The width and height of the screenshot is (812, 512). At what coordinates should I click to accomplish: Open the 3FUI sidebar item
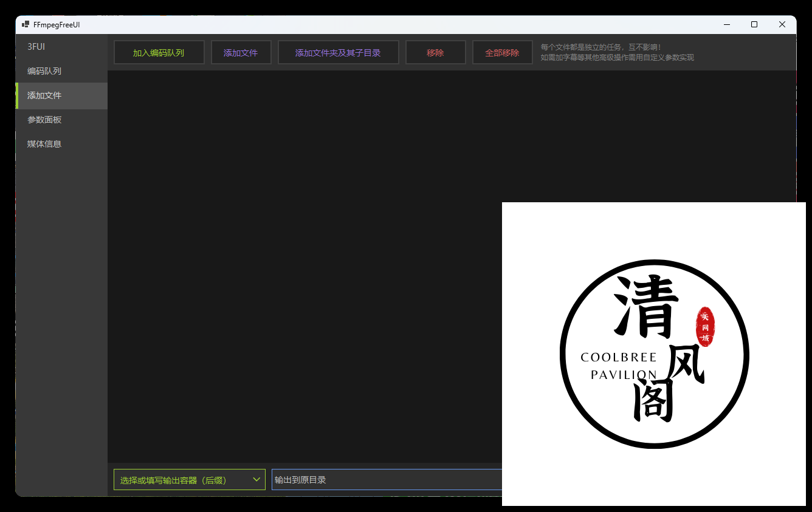point(61,47)
